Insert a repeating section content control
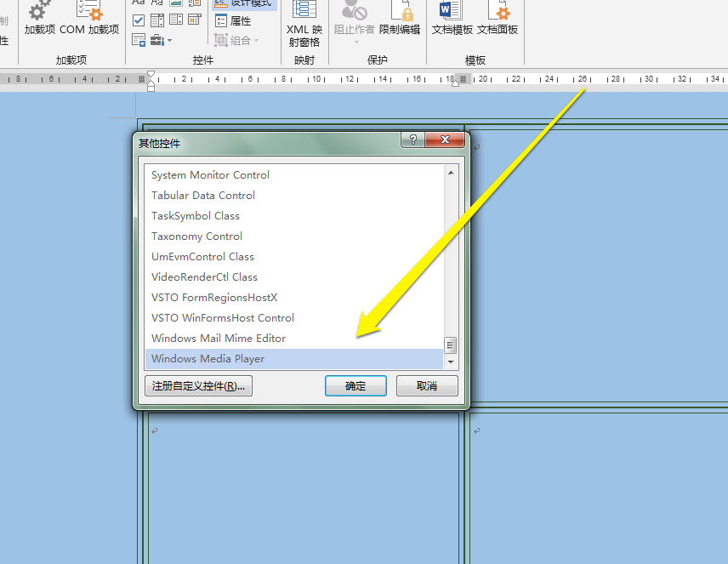 pos(139,41)
